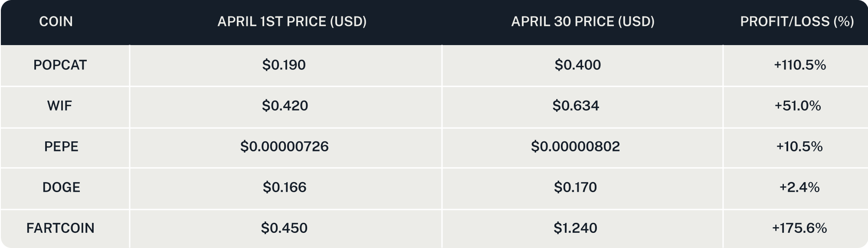The image size is (868, 248).
Task: Select the $0.00000802 price cell
Action: click(x=576, y=147)
